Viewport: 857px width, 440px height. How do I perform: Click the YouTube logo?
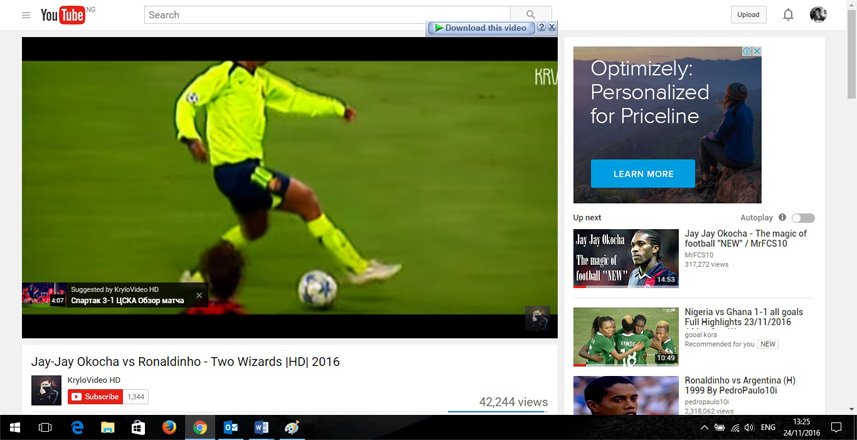(63, 15)
